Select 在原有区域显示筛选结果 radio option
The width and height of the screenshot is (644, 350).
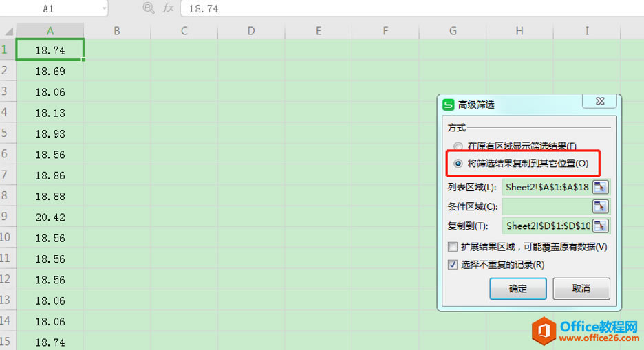coord(458,146)
